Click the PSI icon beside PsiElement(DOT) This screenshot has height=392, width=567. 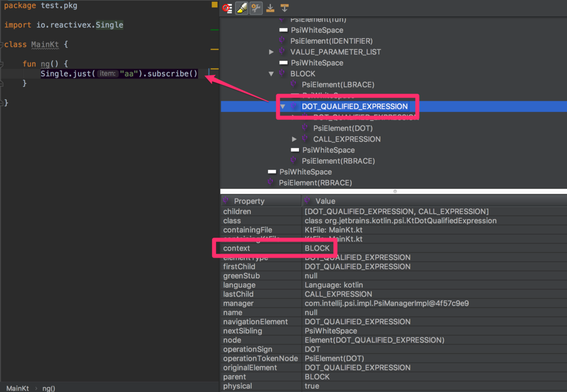[306, 127]
